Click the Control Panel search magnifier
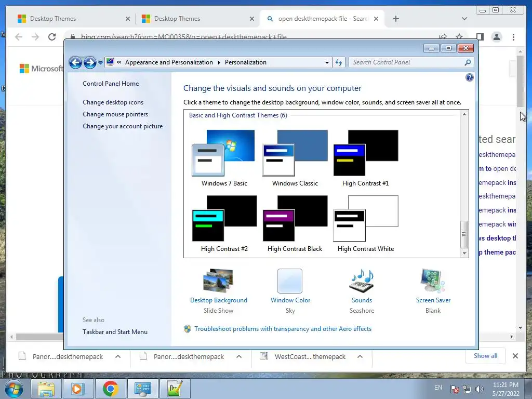The height and width of the screenshot is (399, 532). coord(468,62)
